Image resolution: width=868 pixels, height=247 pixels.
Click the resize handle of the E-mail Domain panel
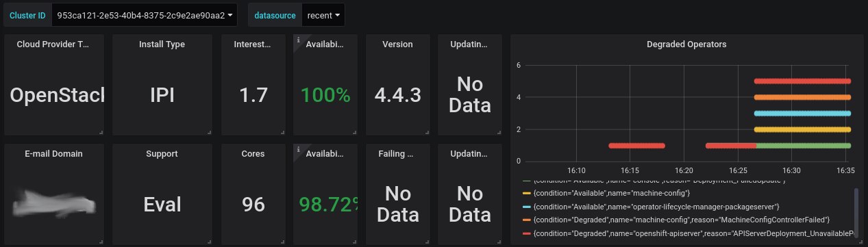coord(101,242)
